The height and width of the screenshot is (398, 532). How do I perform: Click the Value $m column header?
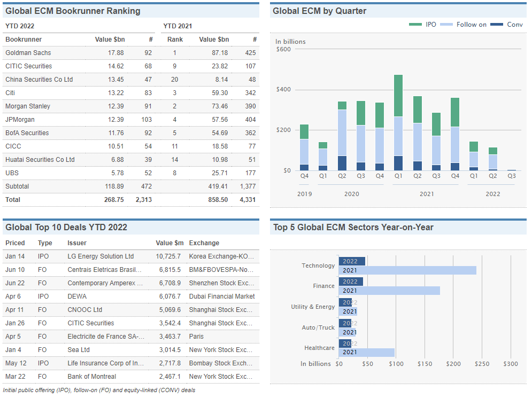click(x=169, y=243)
